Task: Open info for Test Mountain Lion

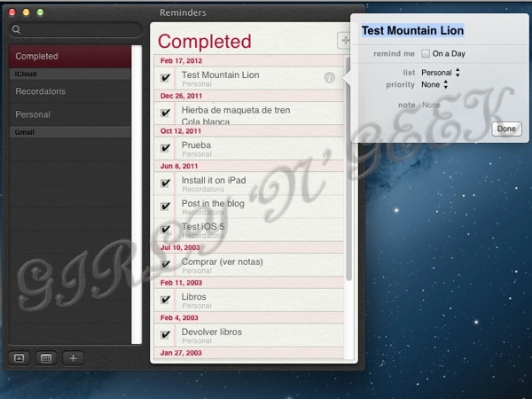Action: click(x=330, y=78)
